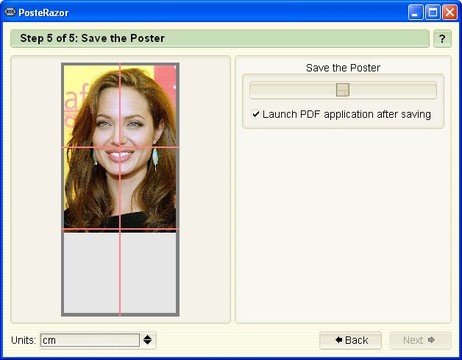
Task: Click the Units field showing cm
Action: [90, 340]
